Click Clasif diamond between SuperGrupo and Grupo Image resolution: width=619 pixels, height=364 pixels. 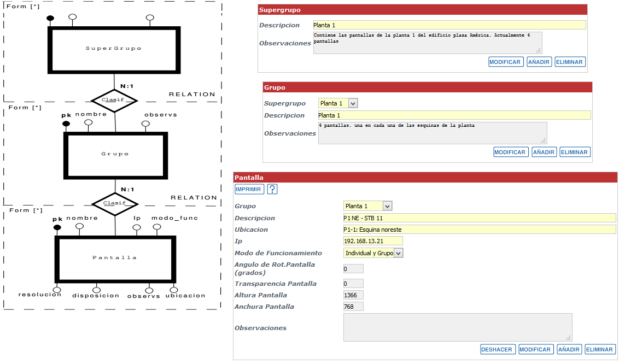pyautogui.click(x=114, y=100)
